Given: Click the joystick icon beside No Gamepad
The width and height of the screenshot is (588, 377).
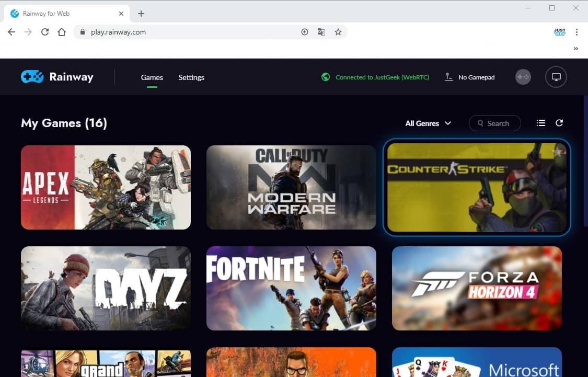Looking at the screenshot, I should pos(448,77).
